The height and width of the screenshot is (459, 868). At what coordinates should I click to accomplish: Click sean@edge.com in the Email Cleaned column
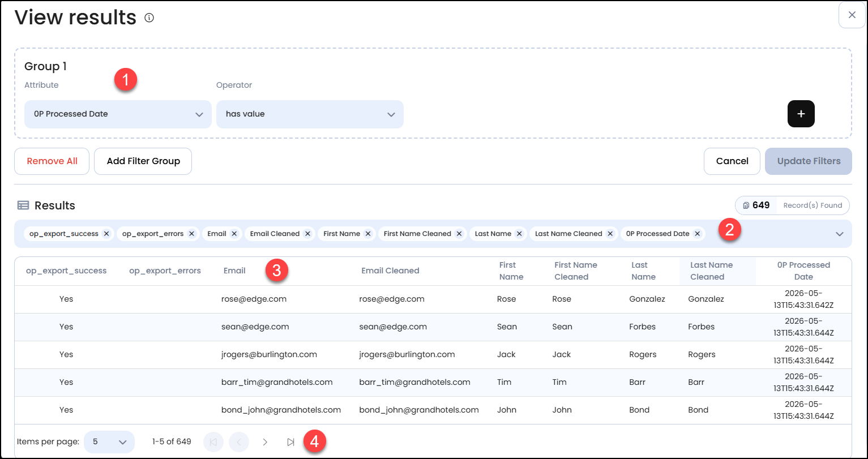tap(393, 327)
